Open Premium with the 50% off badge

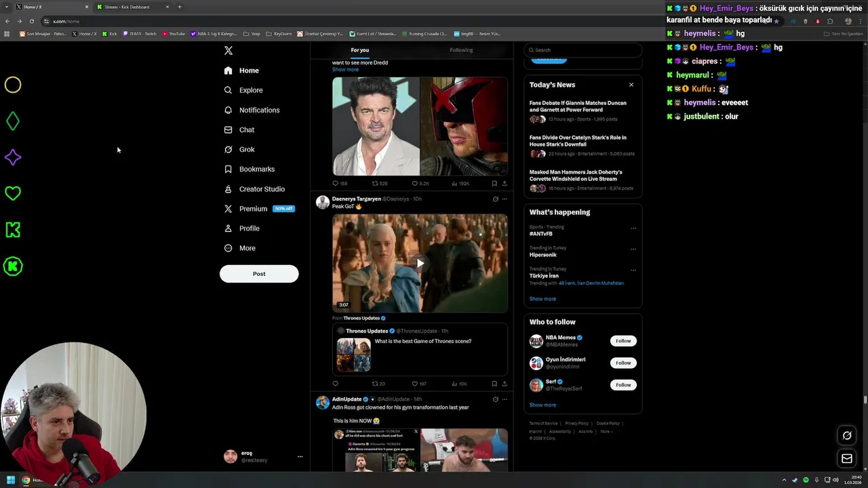[259, 209]
